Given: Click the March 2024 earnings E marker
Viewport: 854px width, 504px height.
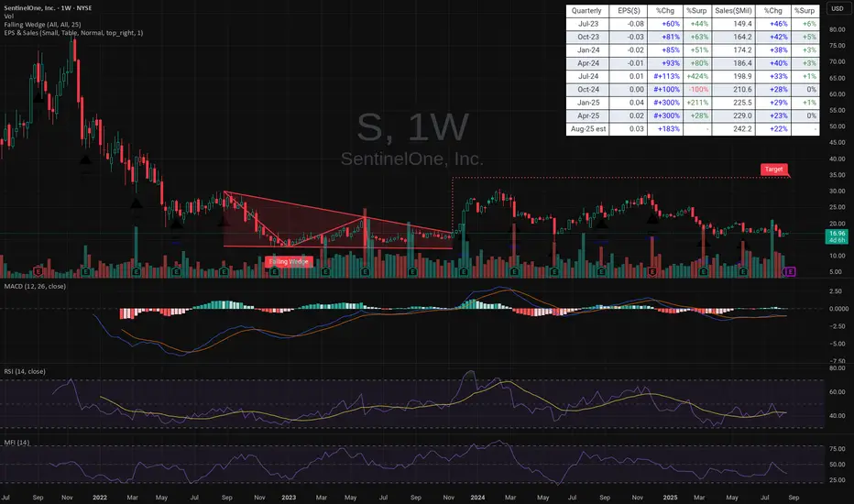Looking at the screenshot, I should pyautogui.click(x=514, y=271).
